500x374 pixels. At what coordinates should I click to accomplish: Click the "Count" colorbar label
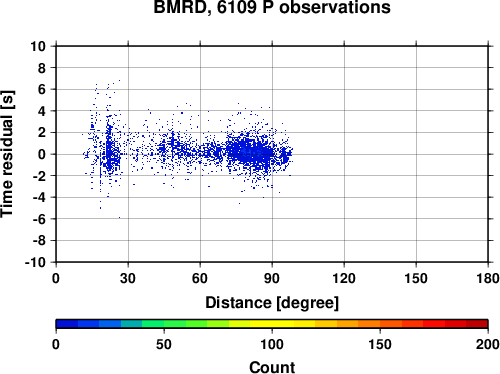[272, 367]
